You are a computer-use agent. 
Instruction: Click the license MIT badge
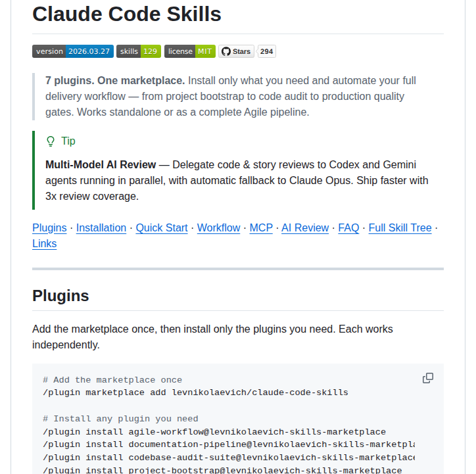[x=190, y=51]
